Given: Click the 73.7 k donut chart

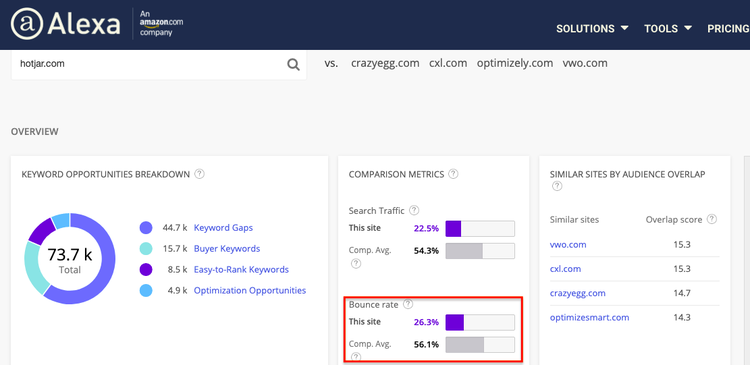Looking at the screenshot, I should click(70, 258).
